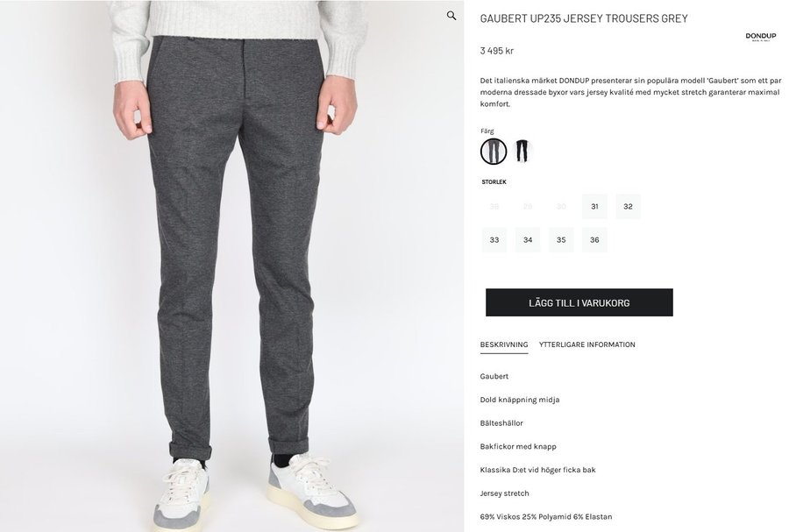Click the Färg color label

pos(487,131)
